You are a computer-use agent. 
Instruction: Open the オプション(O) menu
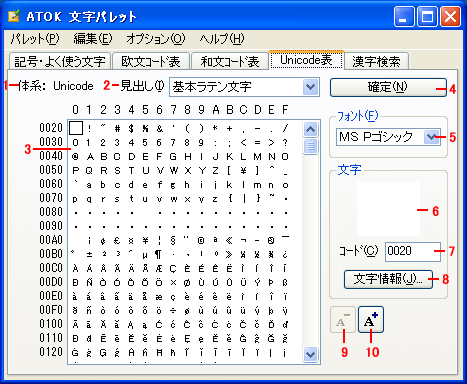click(x=156, y=39)
